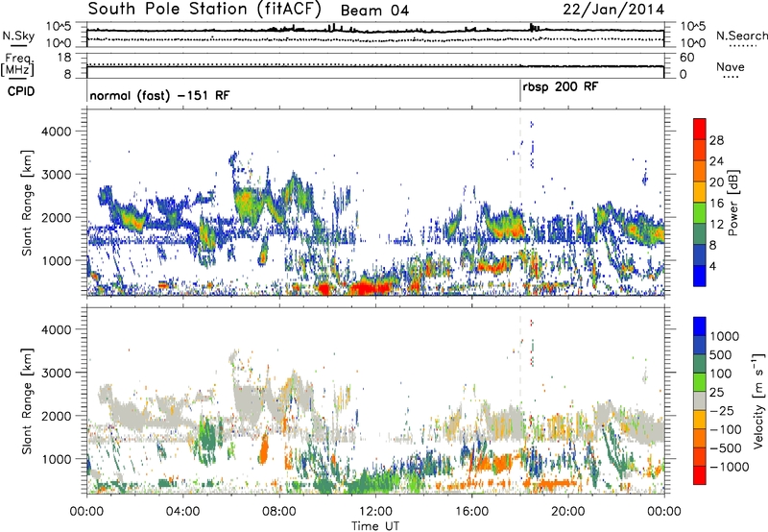The image size is (768, 532).
Task: Click the "04:00" time tick label
Action: click(x=182, y=511)
